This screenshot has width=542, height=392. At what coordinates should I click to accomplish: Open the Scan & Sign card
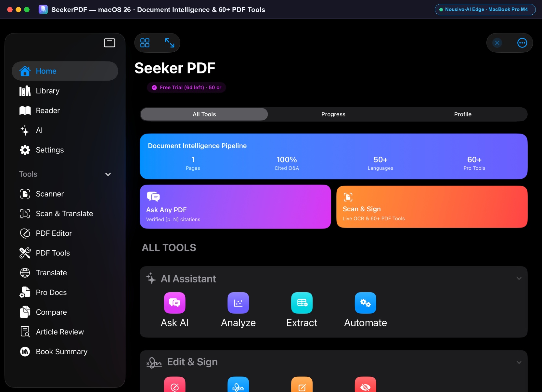[432, 207]
